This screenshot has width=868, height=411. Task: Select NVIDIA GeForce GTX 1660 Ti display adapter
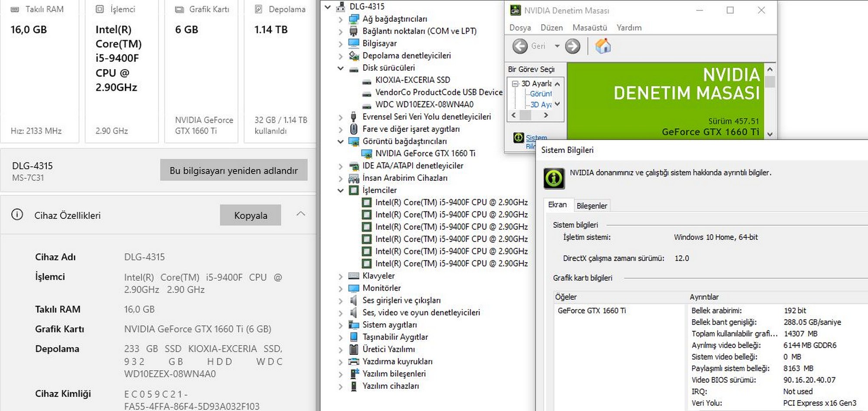[x=425, y=153]
